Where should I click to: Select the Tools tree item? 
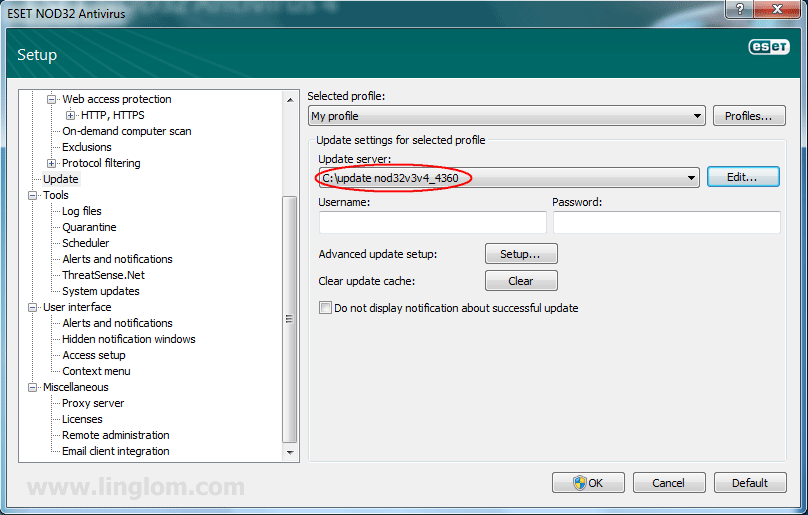point(56,195)
